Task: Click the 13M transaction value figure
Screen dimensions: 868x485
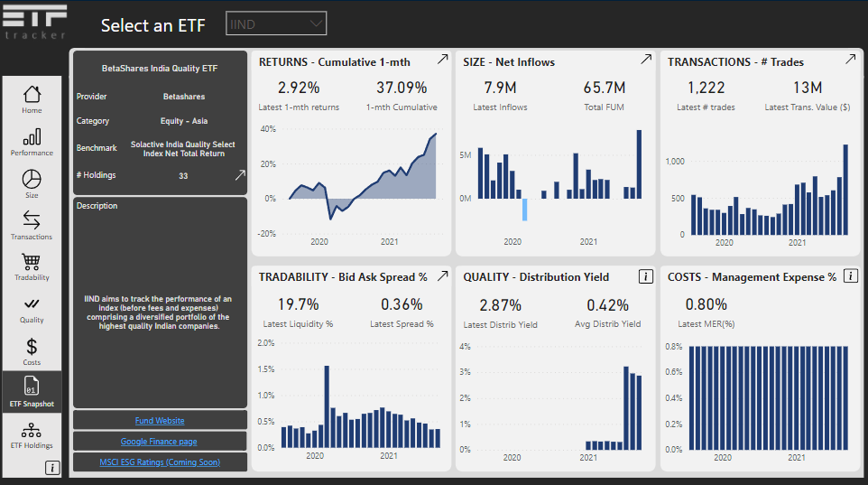Action: (808, 89)
